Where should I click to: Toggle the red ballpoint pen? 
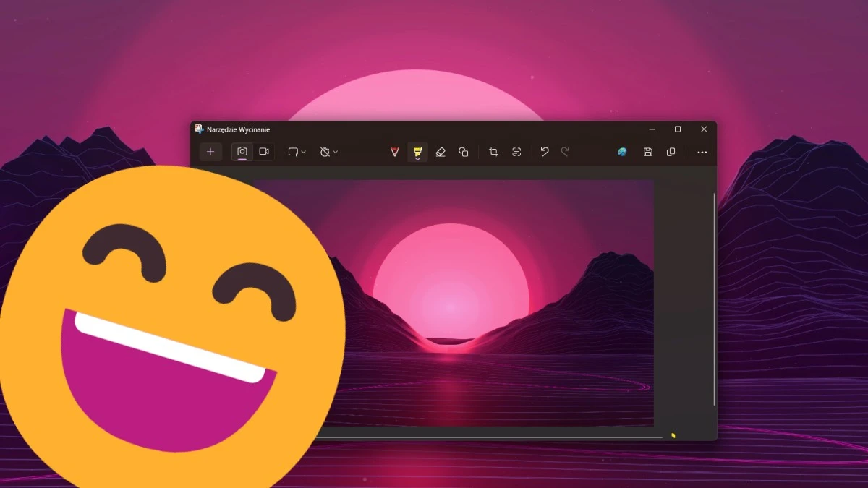(394, 150)
